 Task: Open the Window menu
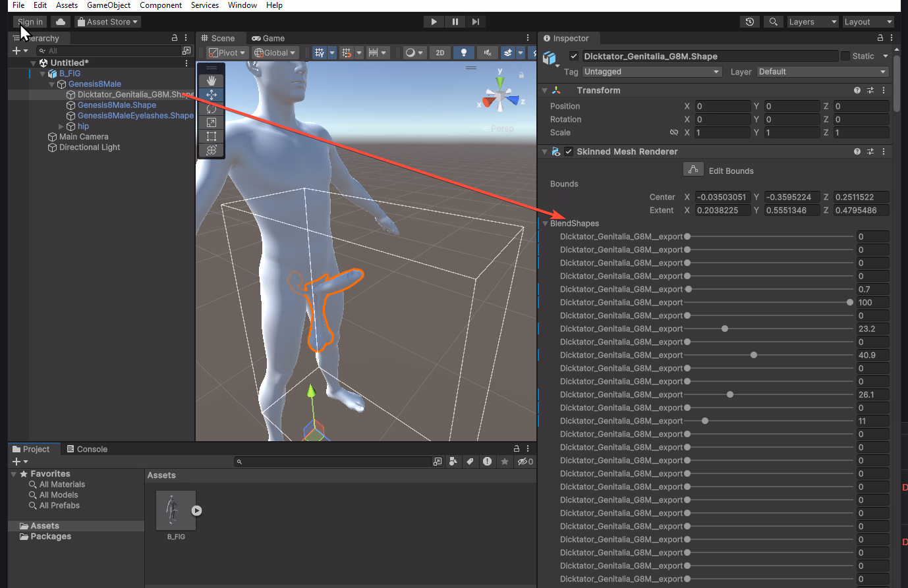click(242, 5)
